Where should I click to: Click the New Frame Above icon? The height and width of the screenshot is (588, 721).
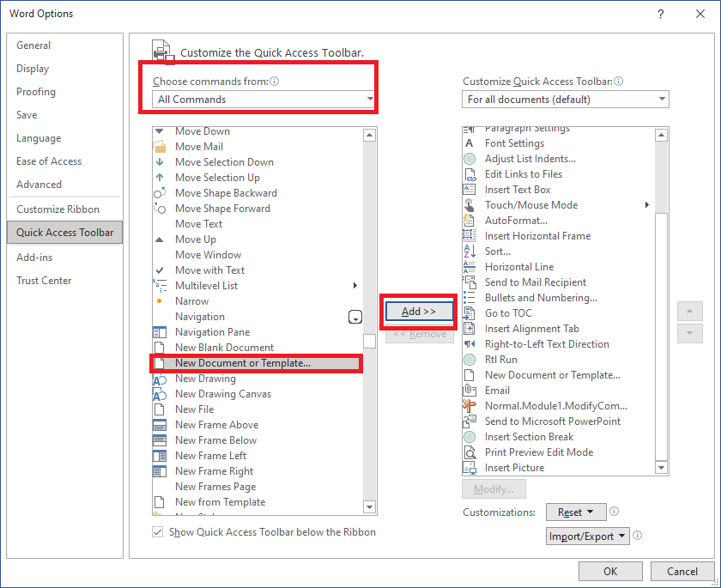pyautogui.click(x=160, y=425)
